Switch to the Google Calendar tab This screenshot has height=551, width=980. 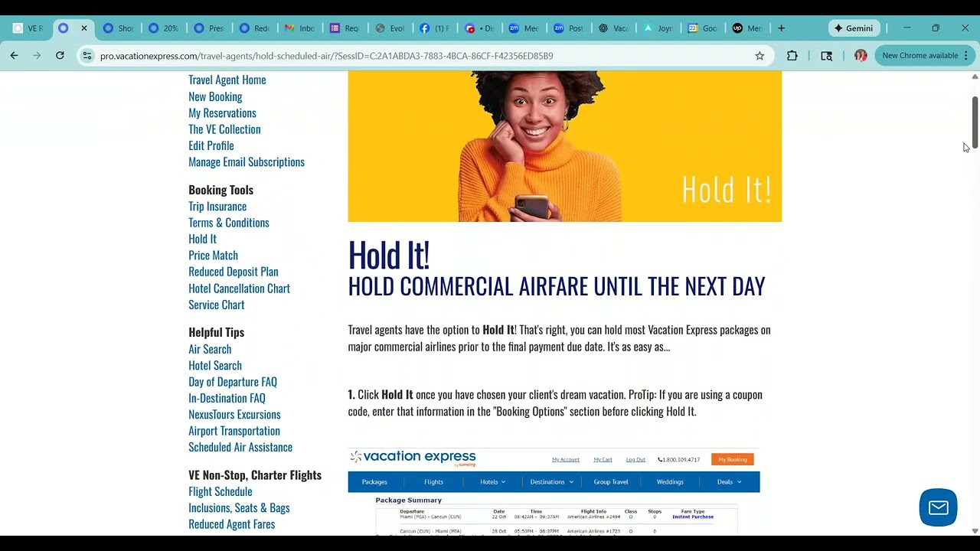click(703, 28)
